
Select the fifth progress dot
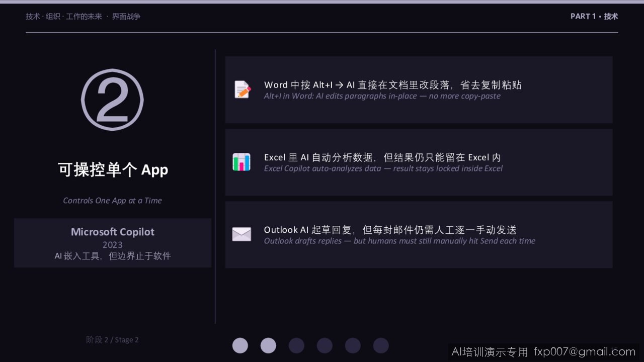[x=353, y=345]
